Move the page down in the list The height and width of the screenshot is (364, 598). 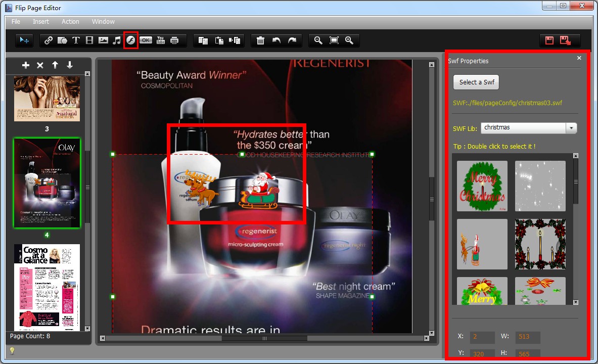[69, 65]
